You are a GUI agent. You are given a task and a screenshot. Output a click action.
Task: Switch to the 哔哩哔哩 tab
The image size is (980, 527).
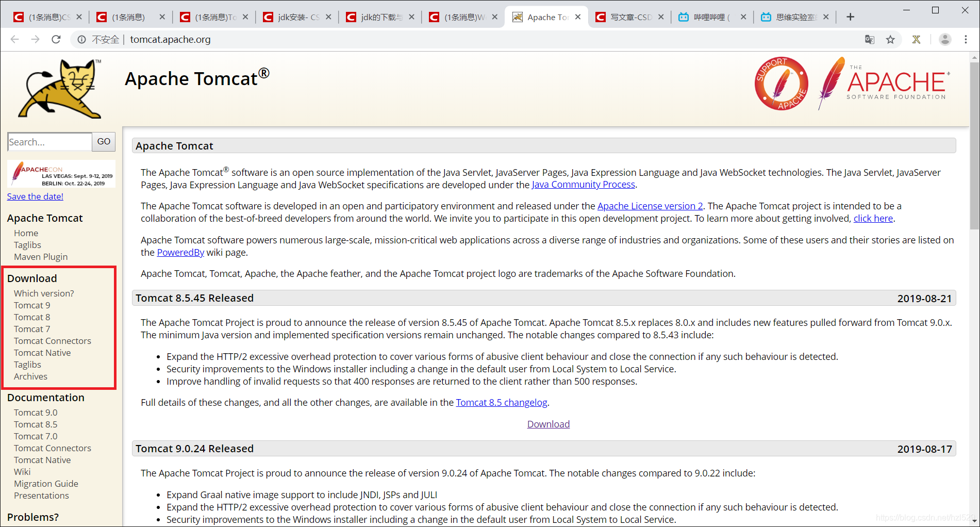(712, 17)
